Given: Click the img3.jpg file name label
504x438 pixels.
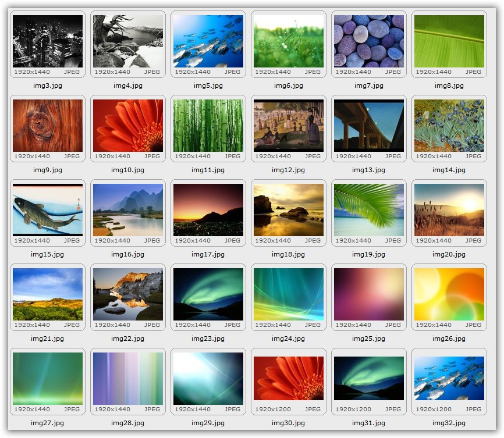Looking at the screenshot, I should pos(48,86).
